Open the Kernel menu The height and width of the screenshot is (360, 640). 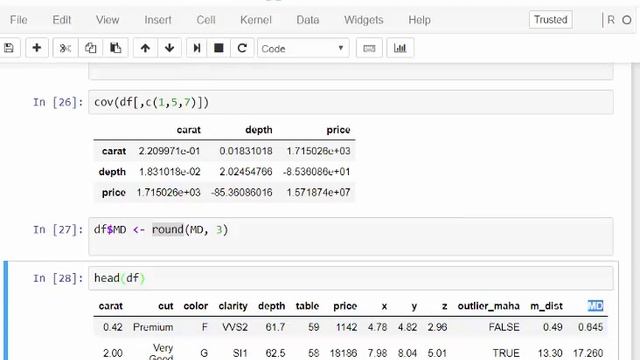pos(256,20)
